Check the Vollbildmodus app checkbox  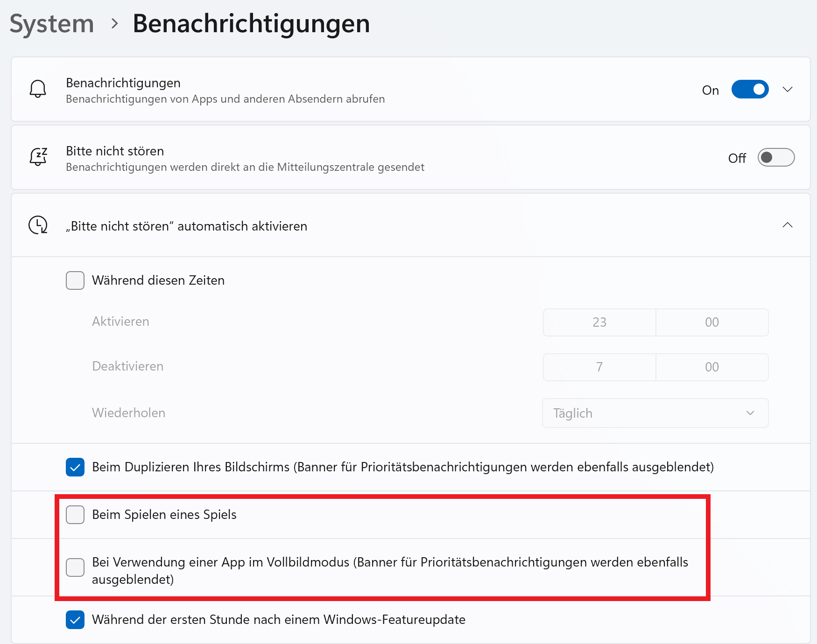click(75, 567)
